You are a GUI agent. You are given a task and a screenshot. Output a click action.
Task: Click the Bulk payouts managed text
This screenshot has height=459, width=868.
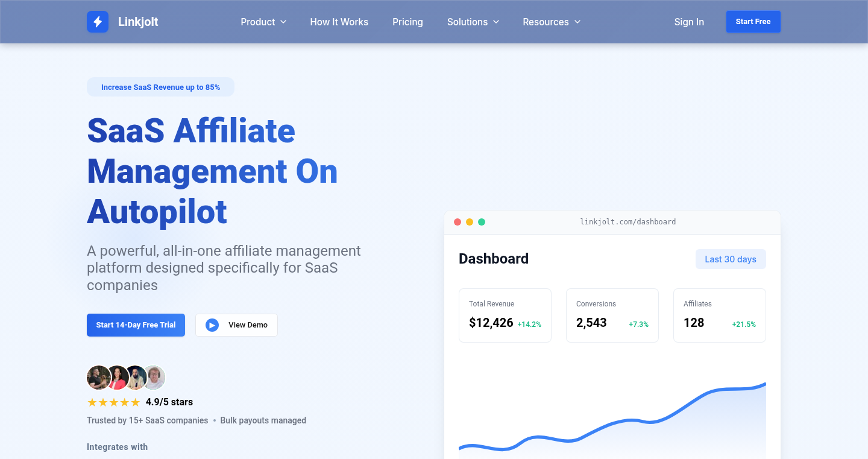pos(263,420)
